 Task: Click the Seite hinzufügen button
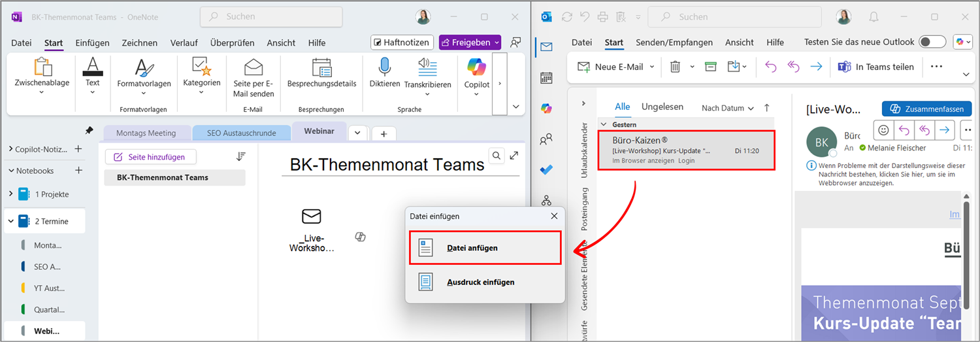[150, 157]
